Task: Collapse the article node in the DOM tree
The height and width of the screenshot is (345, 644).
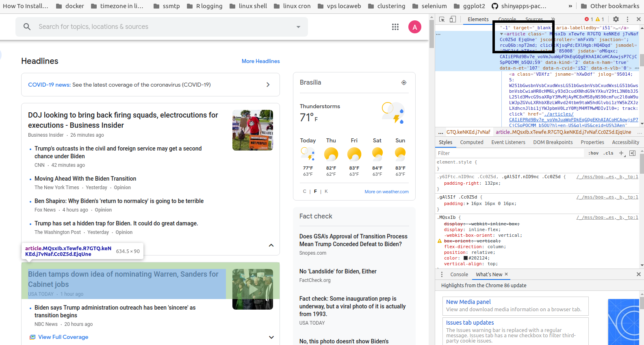Action: [502, 34]
